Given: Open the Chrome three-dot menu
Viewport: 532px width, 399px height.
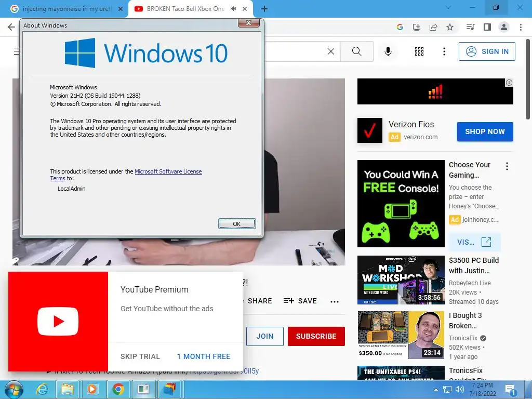Looking at the screenshot, I should pyautogui.click(x=521, y=27).
